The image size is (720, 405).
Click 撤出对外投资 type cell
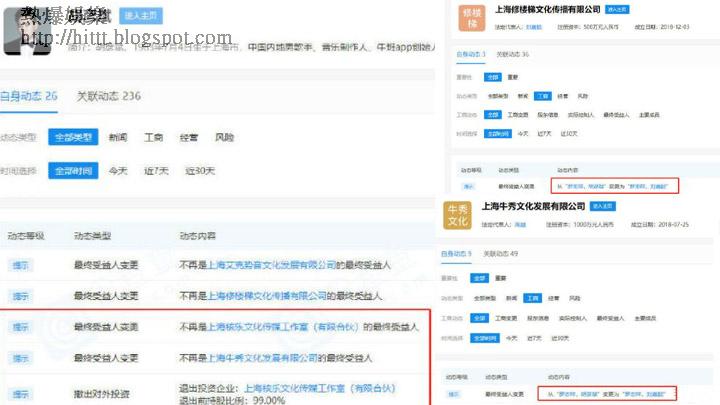pyautogui.click(x=101, y=394)
